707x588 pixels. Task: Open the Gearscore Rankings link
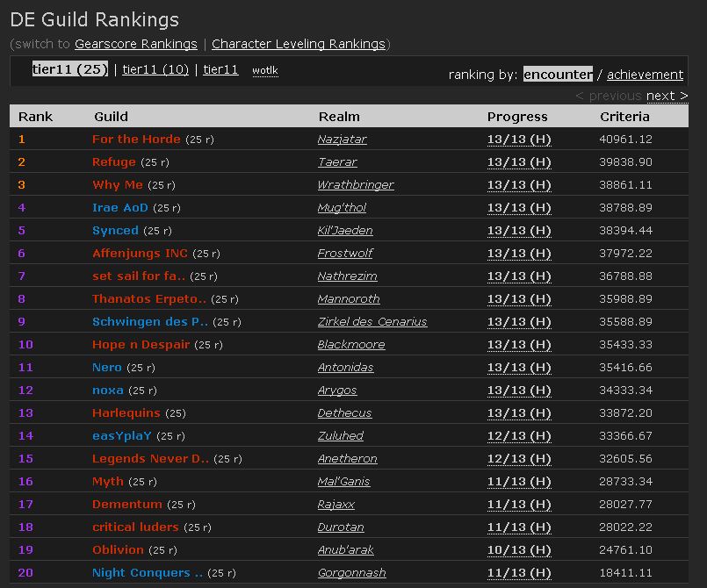click(x=136, y=44)
